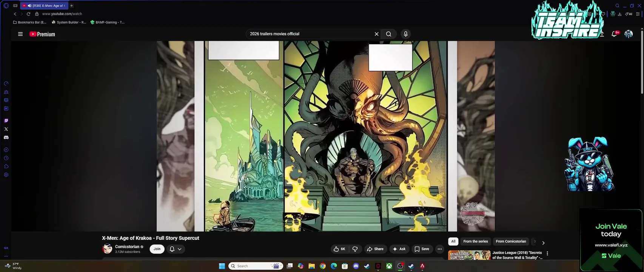Open options for Justice League suggestion
The image size is (644, 272).
click(547, 253)
